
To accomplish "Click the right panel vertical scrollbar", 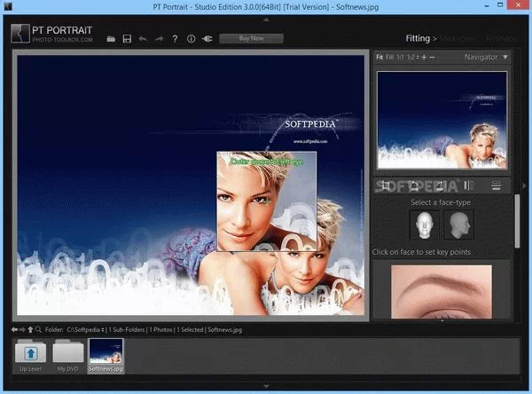I will (518, 222).
